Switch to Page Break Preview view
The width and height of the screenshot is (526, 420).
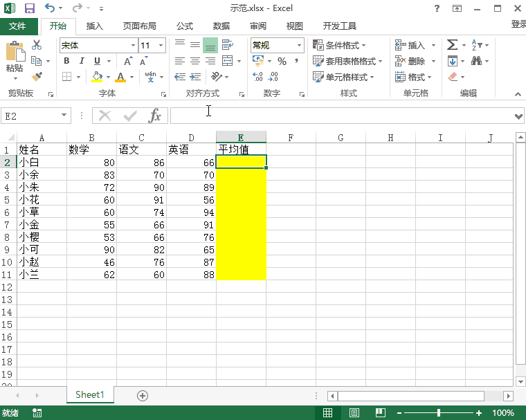click(380, 412)
